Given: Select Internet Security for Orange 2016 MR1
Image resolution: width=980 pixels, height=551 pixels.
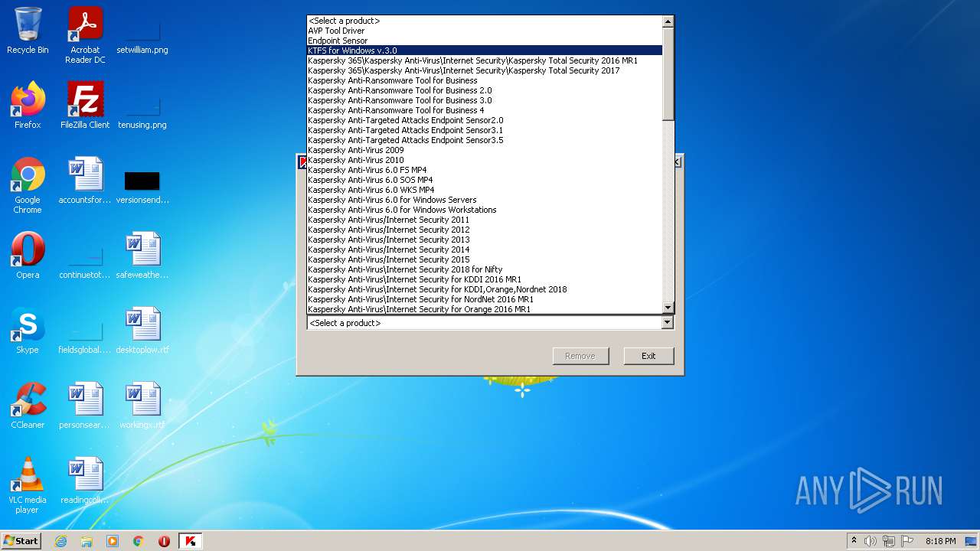Looking at the screenshot, I should 484,309.
